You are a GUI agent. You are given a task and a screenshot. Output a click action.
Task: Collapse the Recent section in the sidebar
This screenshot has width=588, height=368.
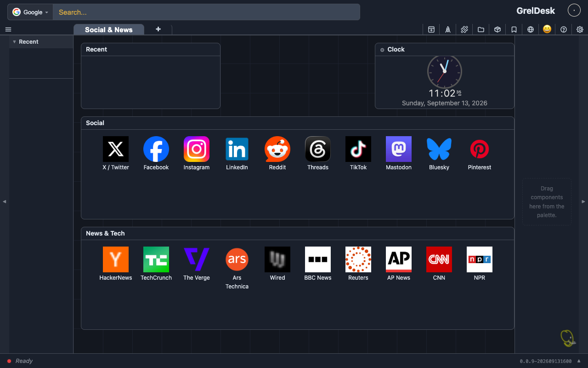[14, 42]
